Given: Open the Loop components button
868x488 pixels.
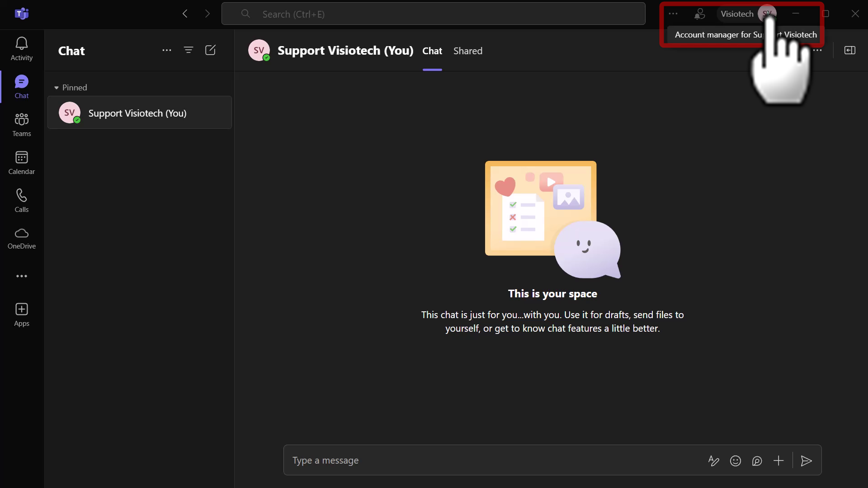Looking at the screenshot, I should tap(757, 461).
